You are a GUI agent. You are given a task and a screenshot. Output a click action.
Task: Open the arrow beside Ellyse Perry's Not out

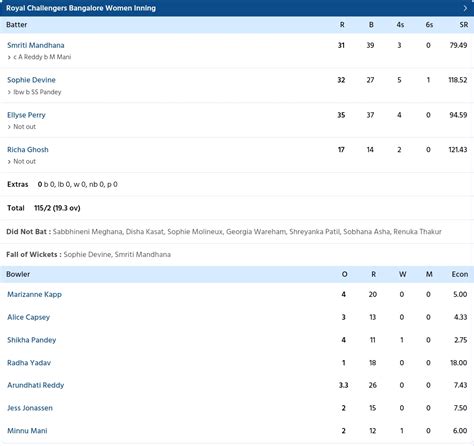pos(9,127)
